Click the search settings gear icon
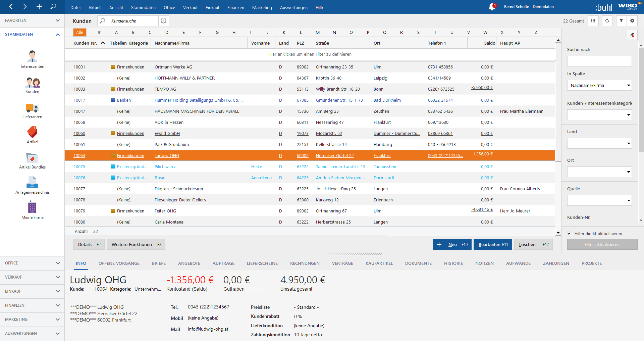Viewport: 644px width, 341px height. [163, 21]
